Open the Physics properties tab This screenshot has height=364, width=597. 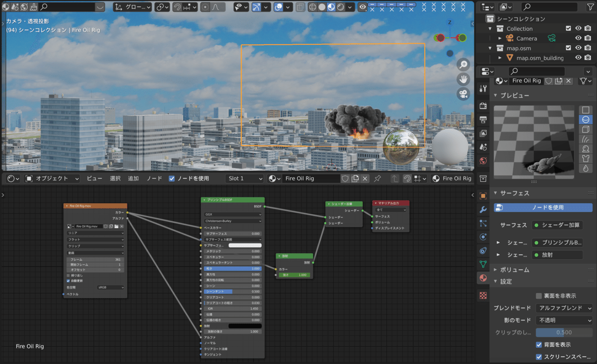pos(483,237)
